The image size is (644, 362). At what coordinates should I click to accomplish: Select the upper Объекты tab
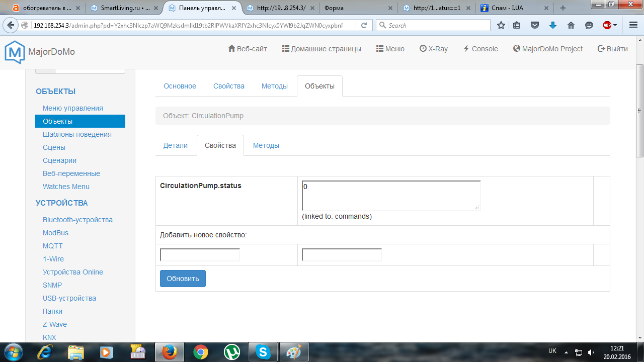319,86
